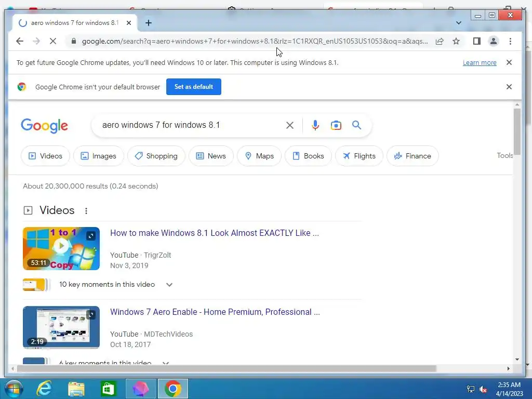The width and height of the screenshot is (532, 399).
Task: Open the Videos section three-dot menu
Action: (x=86, y=211)
